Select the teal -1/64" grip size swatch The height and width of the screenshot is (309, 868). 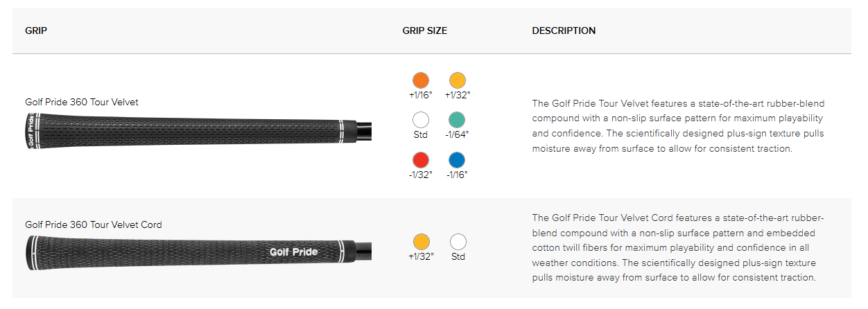pos(458,119)
